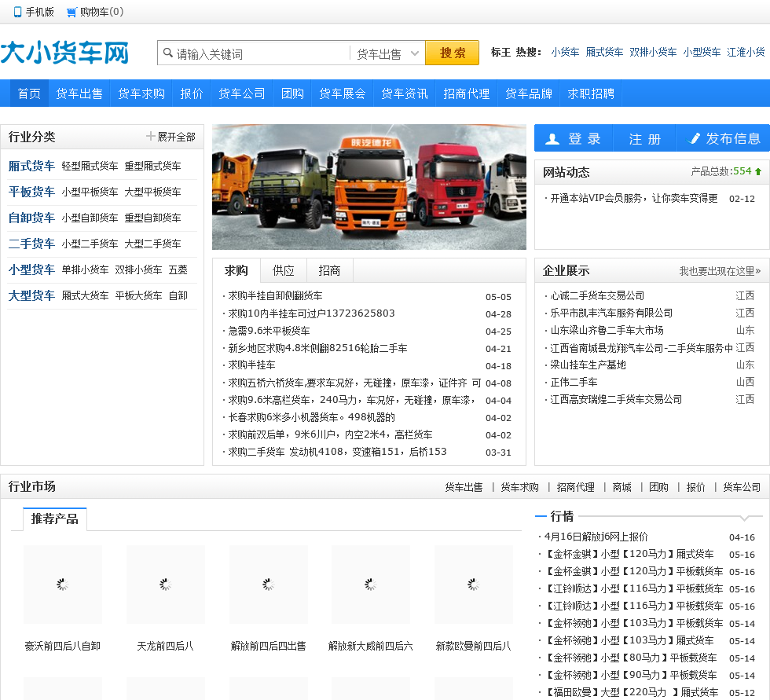The height and width of the screenshot is (700, 770).
Task: Switch to the 招商 tab
Action: pos(329,270)
